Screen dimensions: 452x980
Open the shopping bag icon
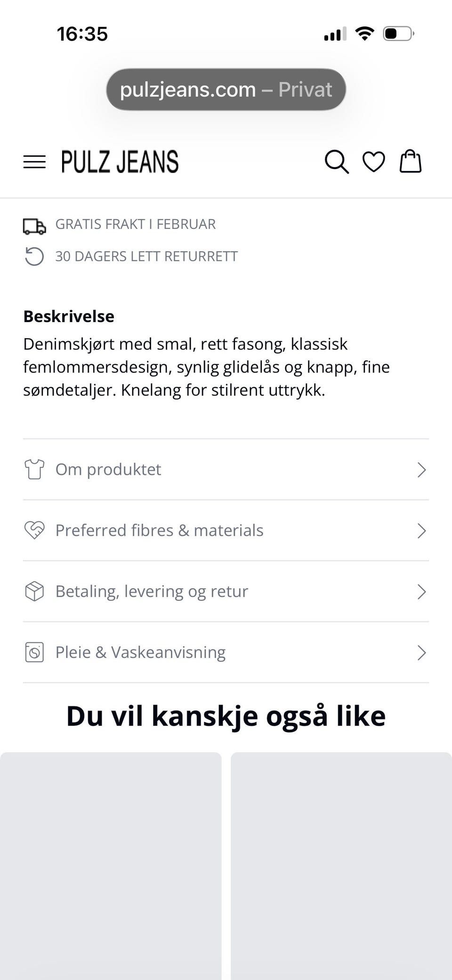coord(411,162)
